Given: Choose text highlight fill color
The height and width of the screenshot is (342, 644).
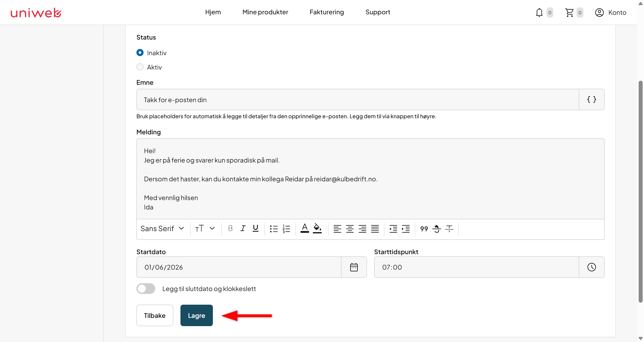Looking at the screenshot, I should click(x=317, y=228).
